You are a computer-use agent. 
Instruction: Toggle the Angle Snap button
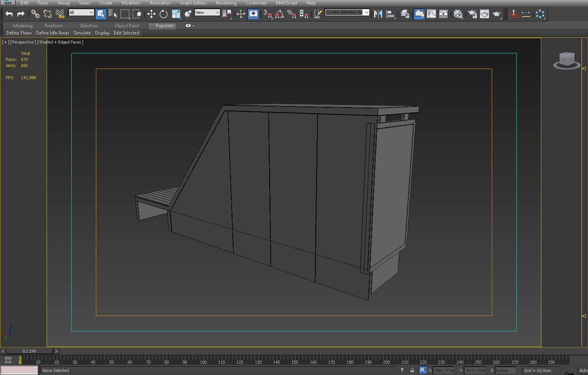click(280, 14)
